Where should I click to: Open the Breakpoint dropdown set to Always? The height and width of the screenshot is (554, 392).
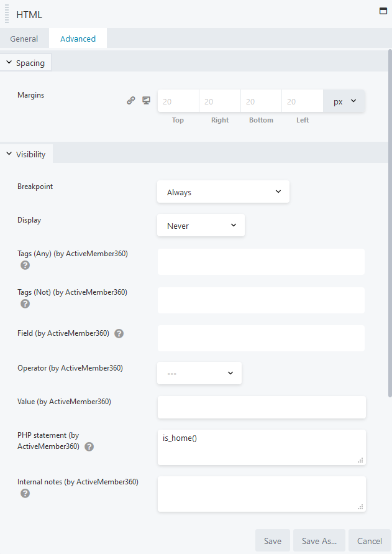[223, 192]
